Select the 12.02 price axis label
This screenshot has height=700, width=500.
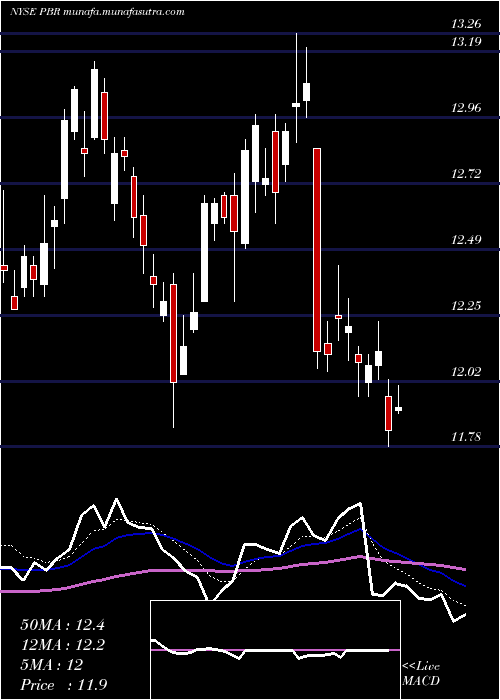tap(466, 371)
